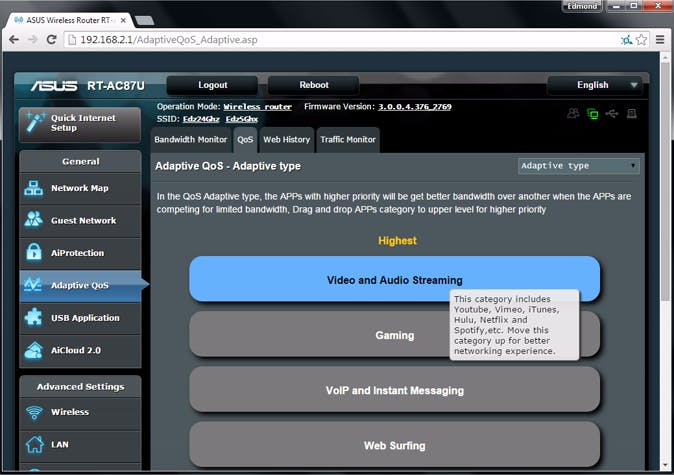Viewport: 674px width, 475px height.
Task: Click the Adaptive QoS graph icon
Action: point(33,285)
